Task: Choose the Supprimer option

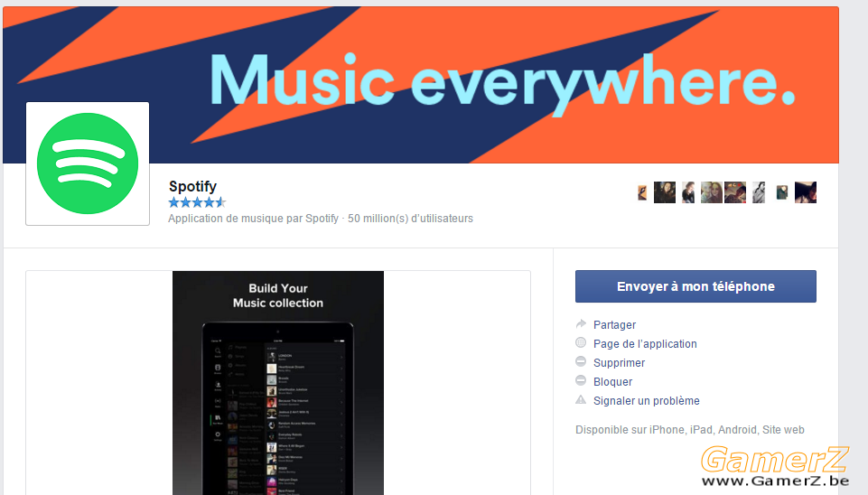Action: (619, 362)
